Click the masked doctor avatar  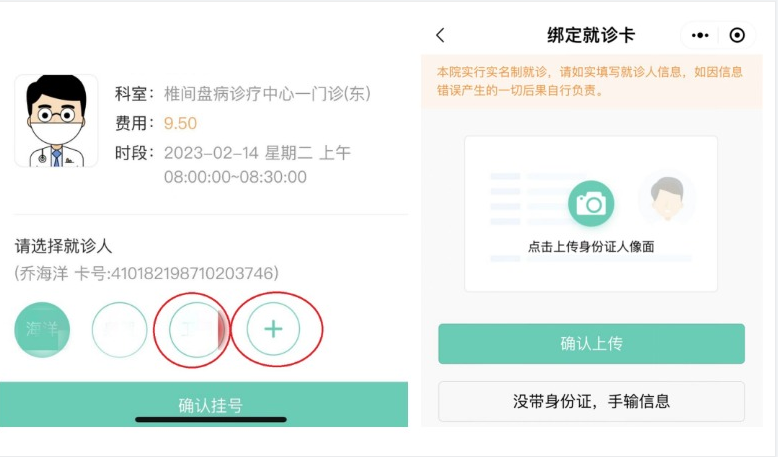pos(56,121)
